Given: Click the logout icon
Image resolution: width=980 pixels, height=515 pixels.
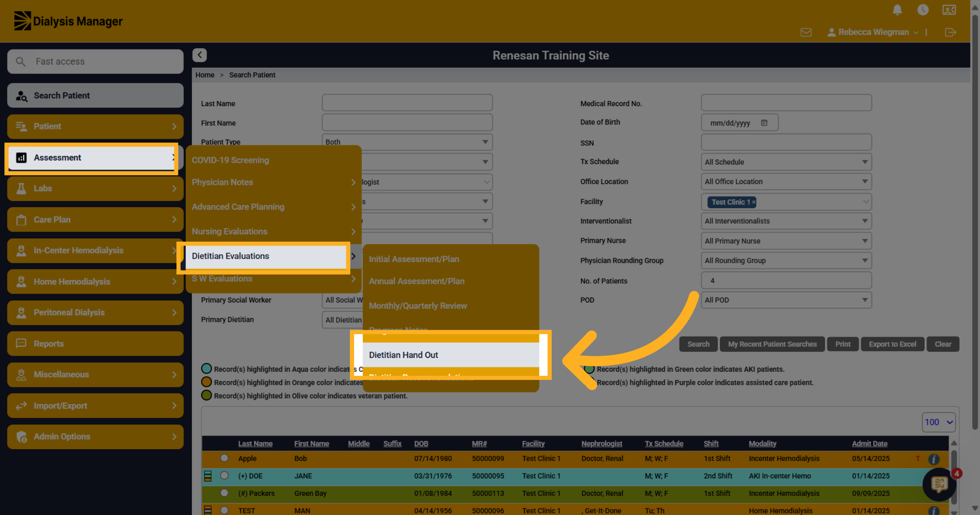Looking at the screenshot, I should (x=951, y=32).
